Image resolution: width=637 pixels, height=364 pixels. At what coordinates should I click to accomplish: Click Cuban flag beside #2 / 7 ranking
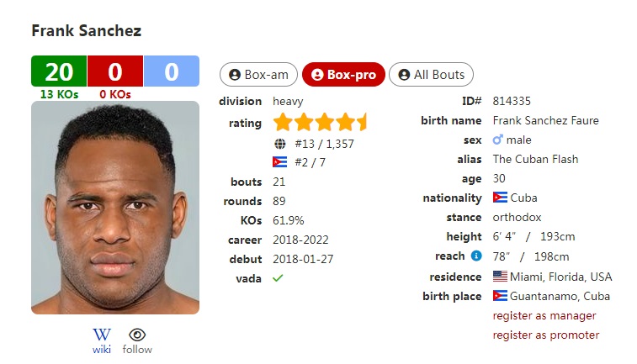point(280,162)
